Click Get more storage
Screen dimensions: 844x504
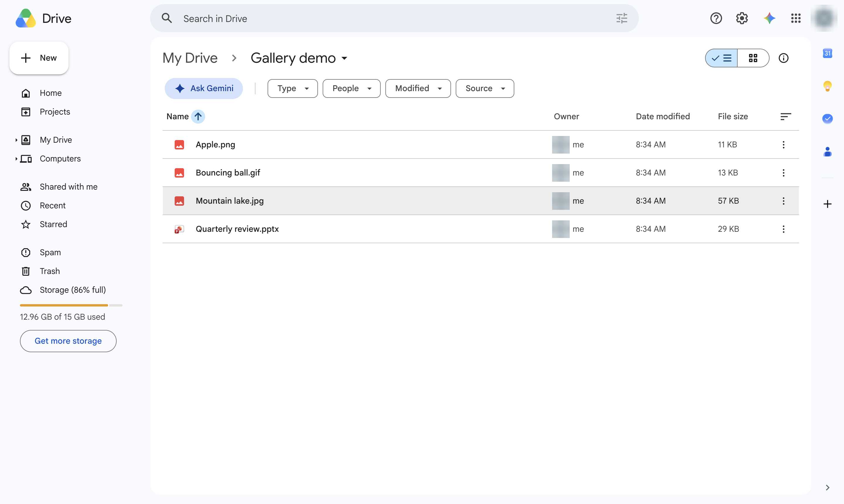(x=68, y=341)
